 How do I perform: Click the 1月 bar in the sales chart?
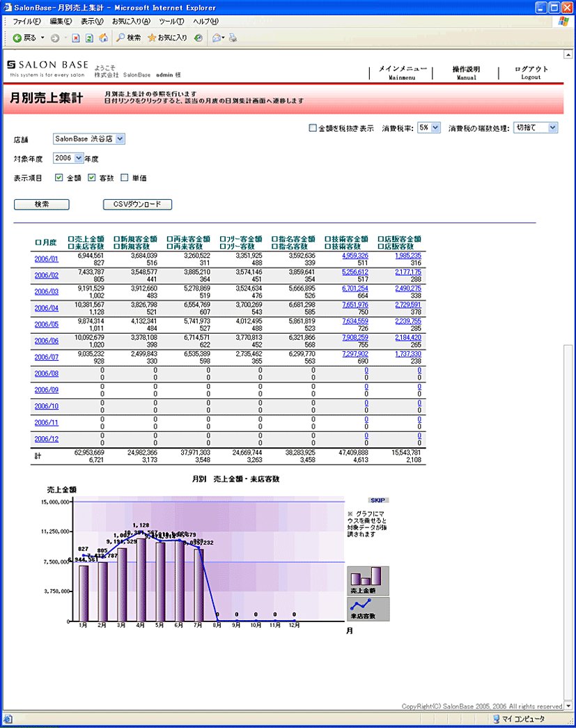tap(84, 593)
